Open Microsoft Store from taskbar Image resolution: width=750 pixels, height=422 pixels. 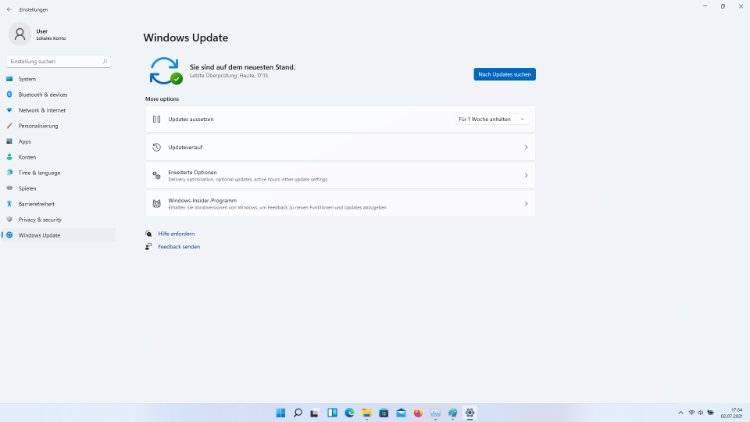tap(384, 413)
